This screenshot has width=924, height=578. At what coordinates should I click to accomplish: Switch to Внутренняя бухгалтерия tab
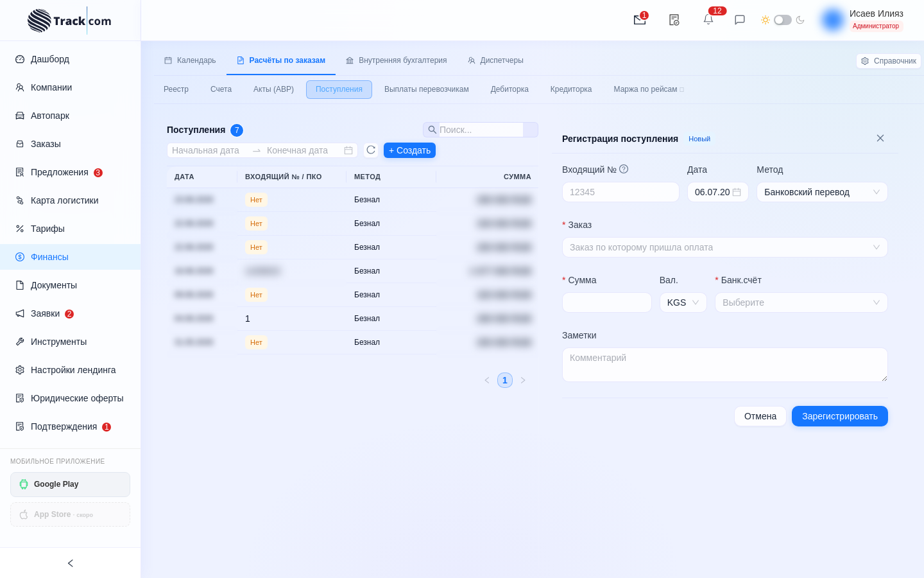coord(396,60)
